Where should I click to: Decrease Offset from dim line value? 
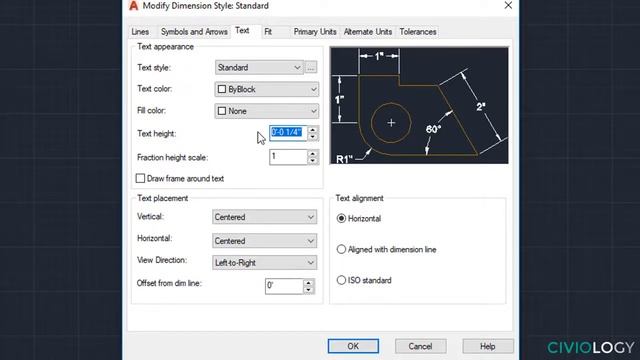[x=309, y=290]
